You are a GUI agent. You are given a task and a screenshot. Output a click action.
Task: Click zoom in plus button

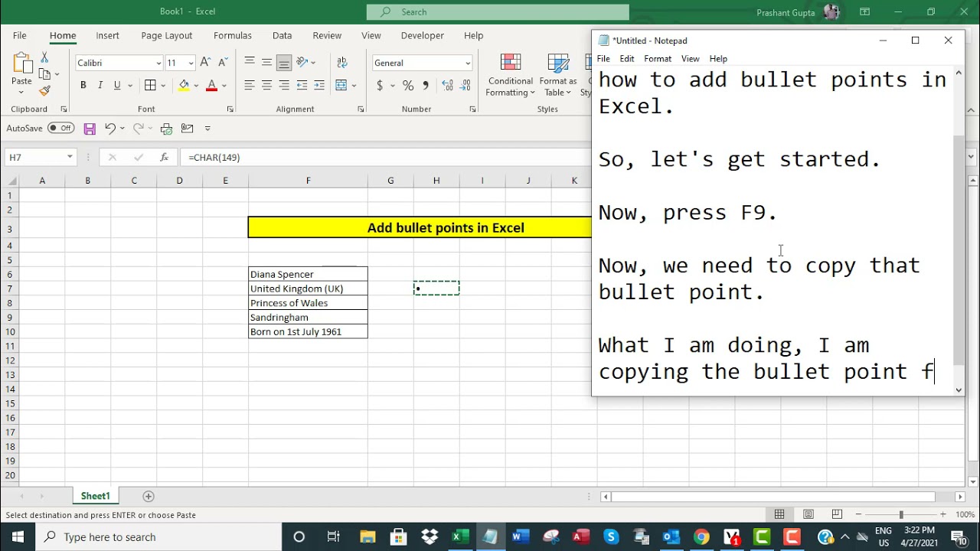942,514
